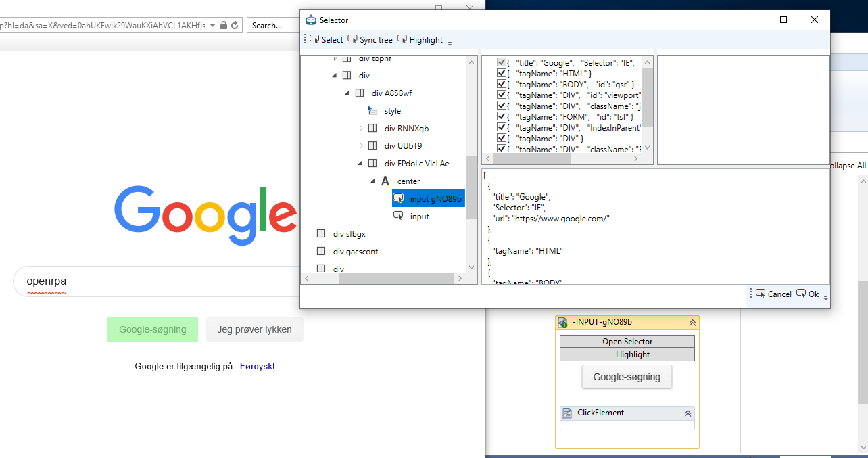
Task: Uncheck the 'tagName: DIV }' selector row
Action: (502, 138)
